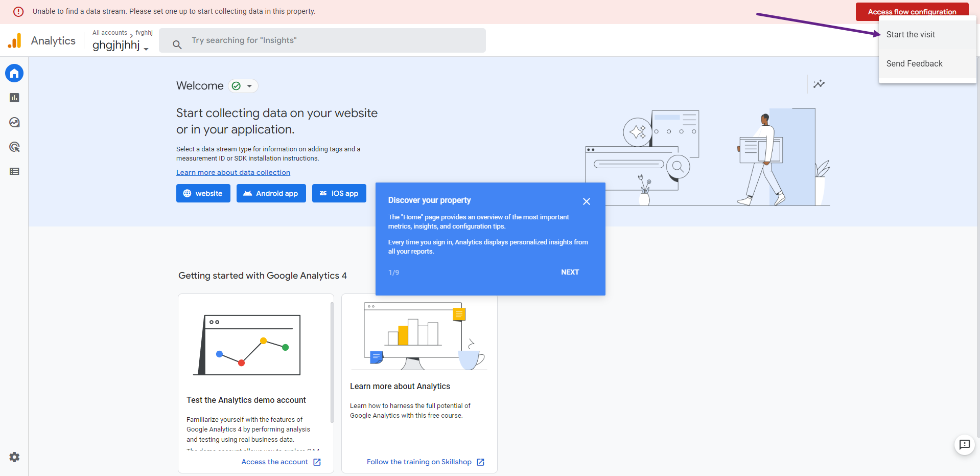Expand the Welcome status dropdown
The image size is (980, 476).
click(x=243, y=86)
